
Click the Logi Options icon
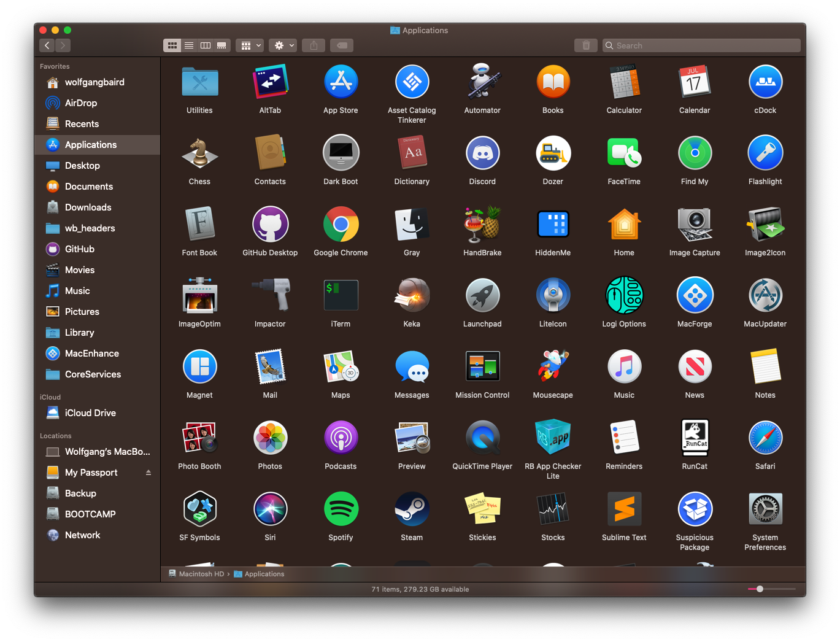(x=624, y=296)
